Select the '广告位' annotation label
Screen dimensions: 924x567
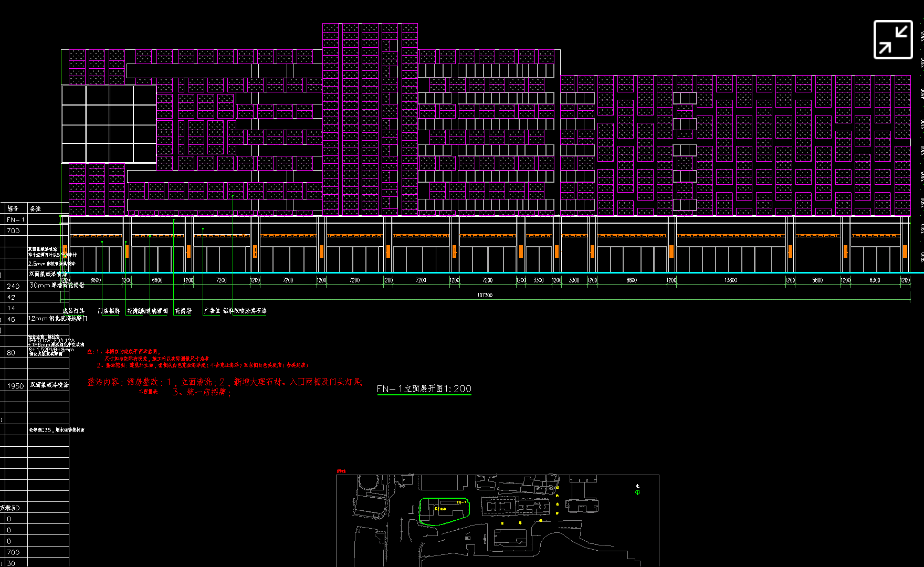(212, 311)
